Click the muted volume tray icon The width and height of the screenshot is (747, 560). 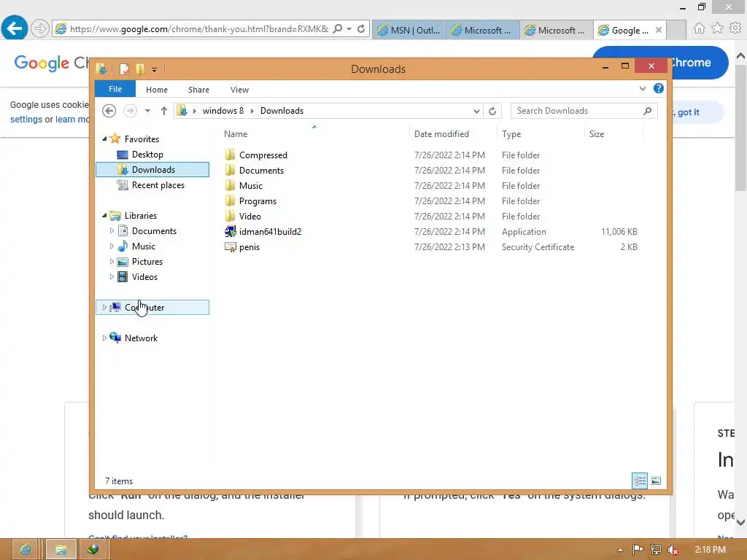(673, 550)
